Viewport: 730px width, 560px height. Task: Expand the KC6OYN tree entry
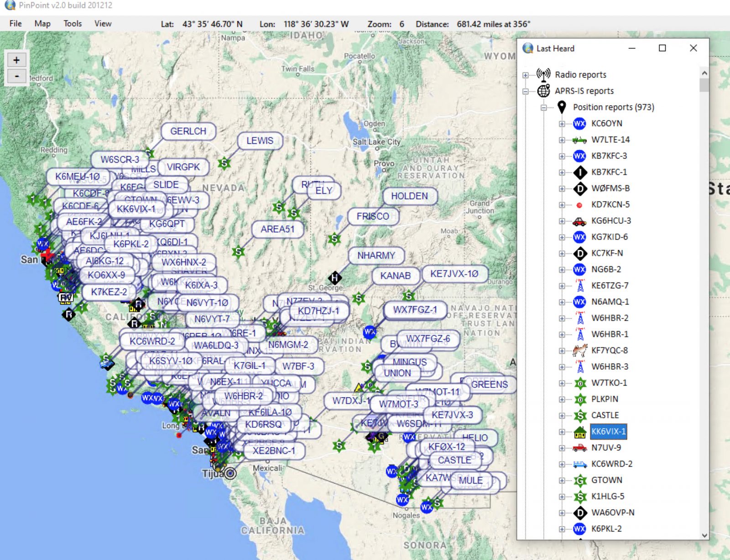click(562, 123)
